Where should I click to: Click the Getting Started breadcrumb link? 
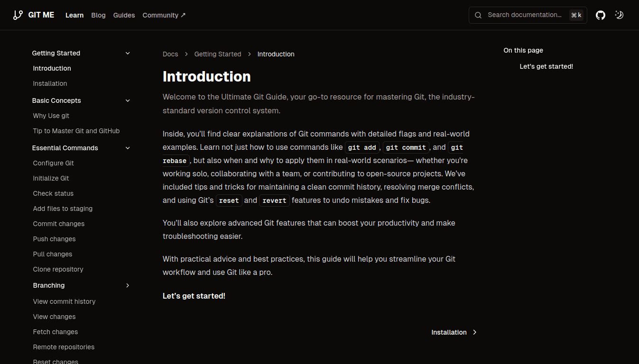(x=218, y=54)
